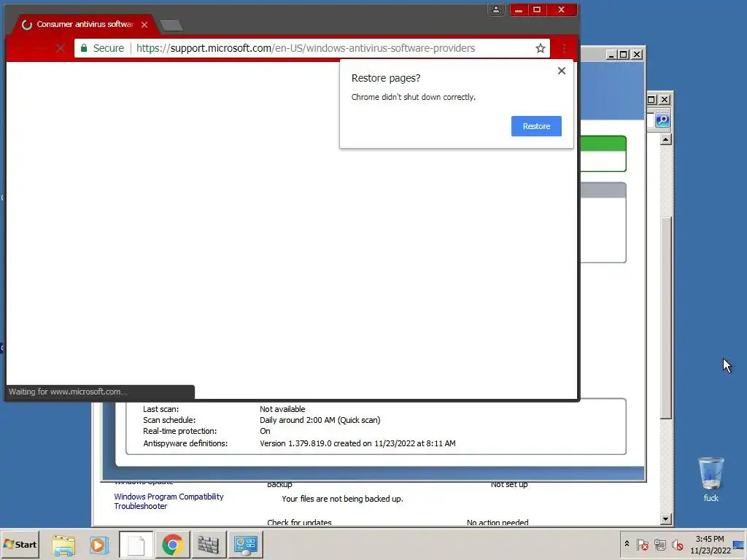Click the Chrome back arrow
This screenshot has height=560, width=747.
click(x=19, y=48)
